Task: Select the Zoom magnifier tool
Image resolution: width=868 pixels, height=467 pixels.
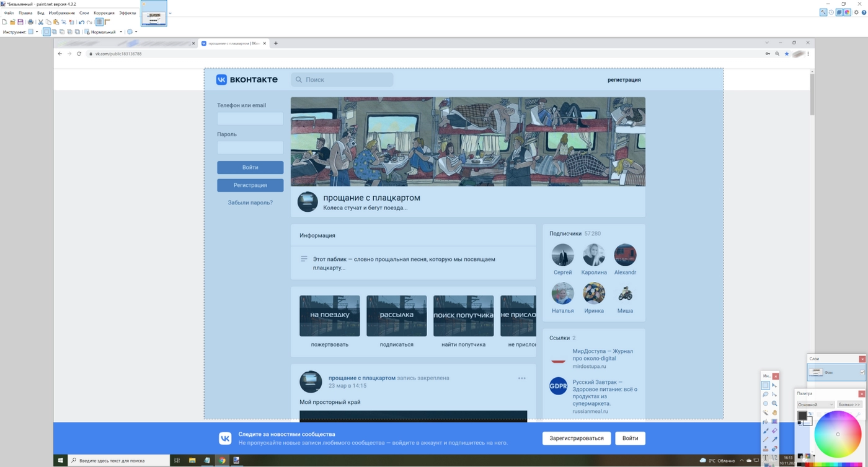Action: [x=774, y=403]
